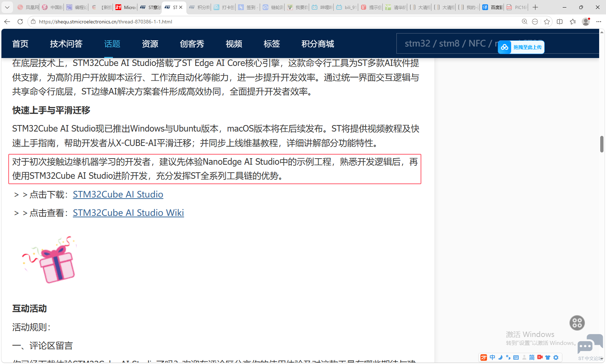
Task: Switch to the 链轮 tab
Action: (x=272, y=7)
